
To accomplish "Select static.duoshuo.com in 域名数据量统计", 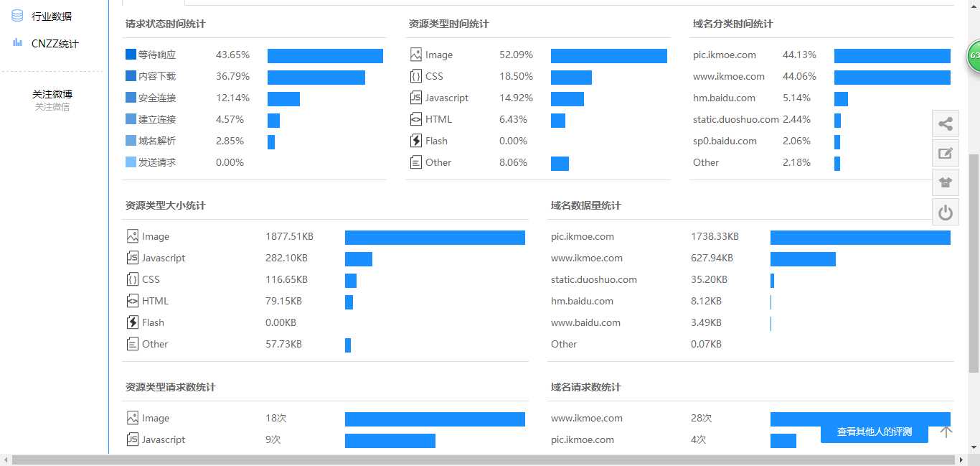I will (594, 279).
